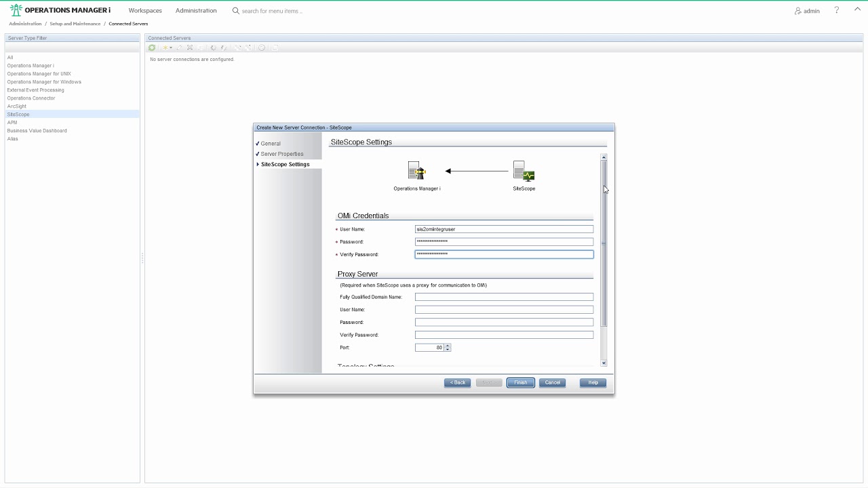Viewport: 868px width, 488px height.
Task: Go to Server Properties wizard step
Action: 282,154
